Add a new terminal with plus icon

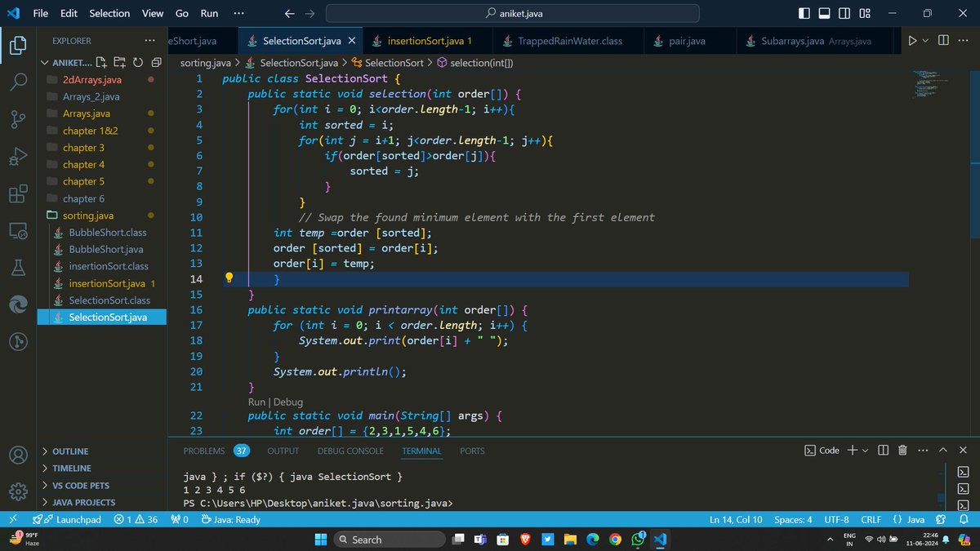point(852,450)
